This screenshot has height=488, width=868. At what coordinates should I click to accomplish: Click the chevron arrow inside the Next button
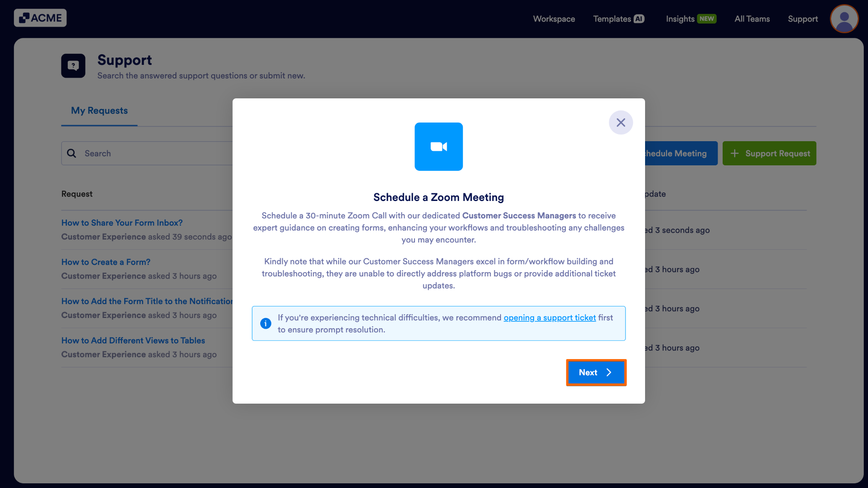point(609,372)
